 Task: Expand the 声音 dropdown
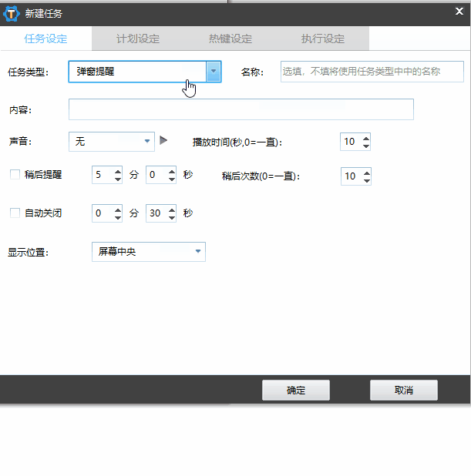(148, 142)
